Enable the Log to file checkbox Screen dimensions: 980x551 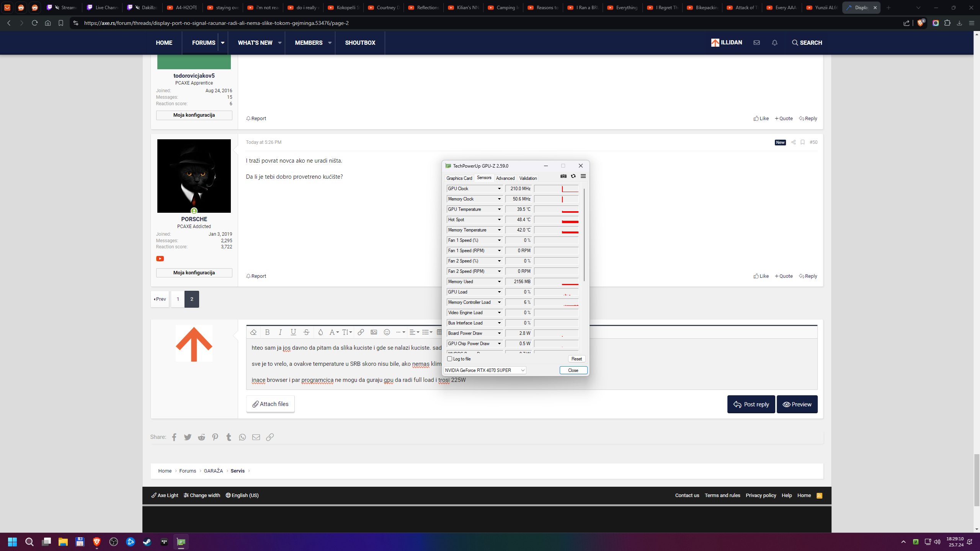pos(450,359)
